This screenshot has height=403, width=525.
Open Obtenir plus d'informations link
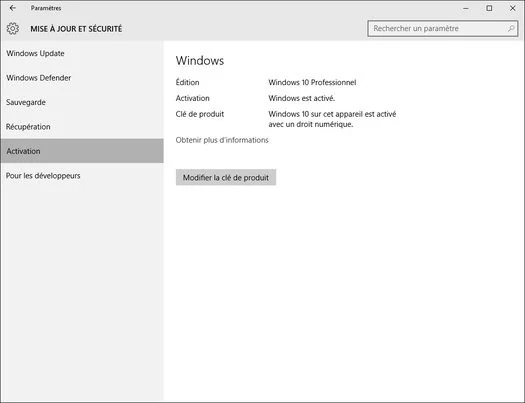[222, 140]
